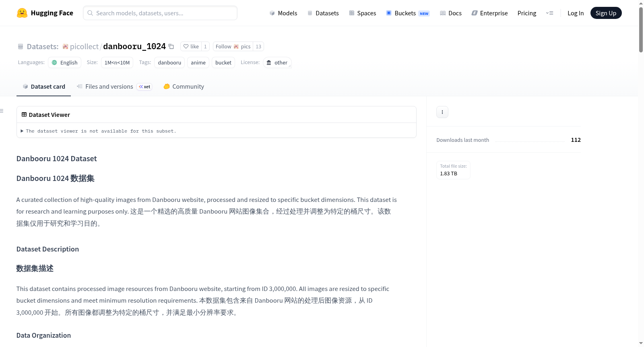
Task: Expand the dataset viewer unavailable message
Action: pos(99,131)
